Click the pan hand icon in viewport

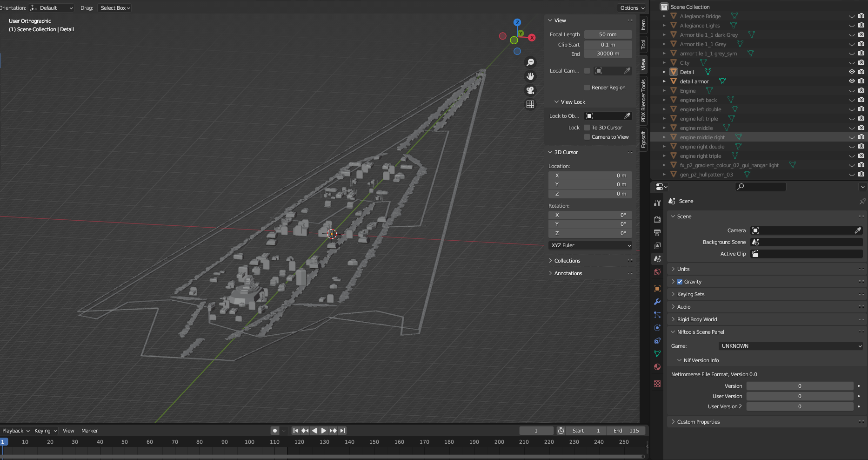pos(530,76)
